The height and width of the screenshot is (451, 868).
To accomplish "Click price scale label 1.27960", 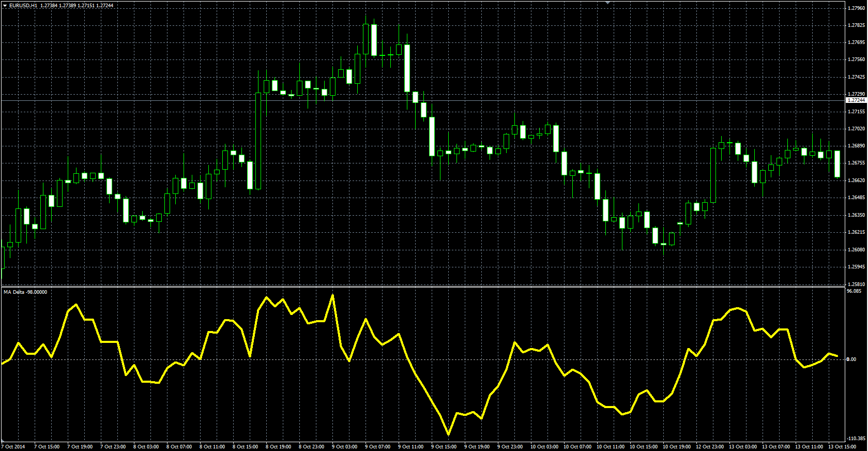I will click(x=857, y=8).
